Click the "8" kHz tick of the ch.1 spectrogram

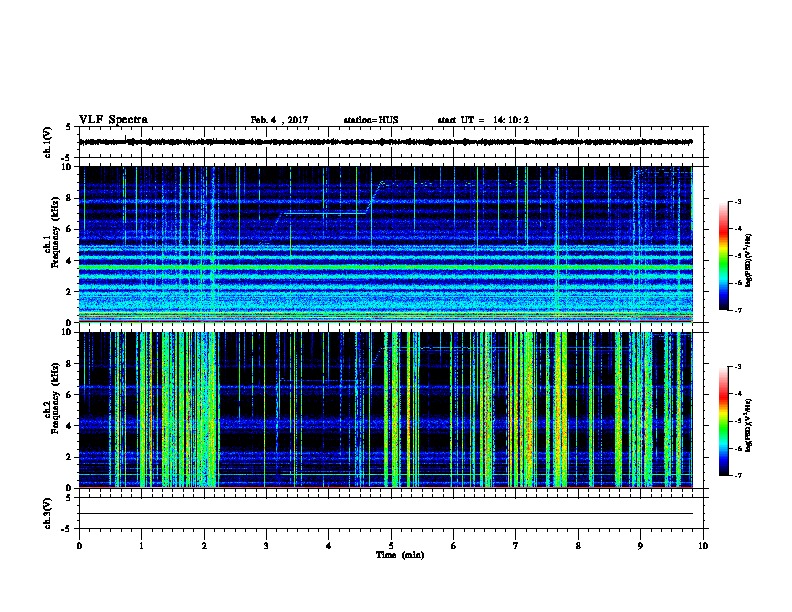[x=70, y=198]
